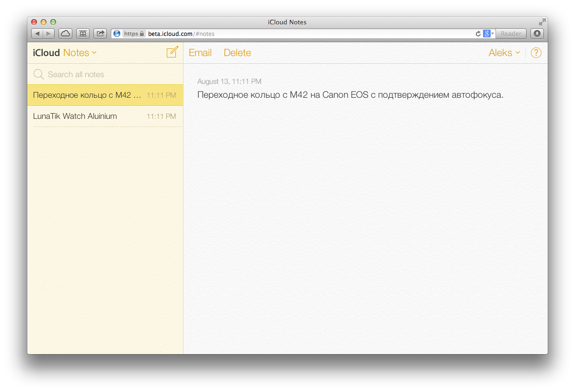Delete the currently open note
The image size is (575, 392).
(237, 53)
